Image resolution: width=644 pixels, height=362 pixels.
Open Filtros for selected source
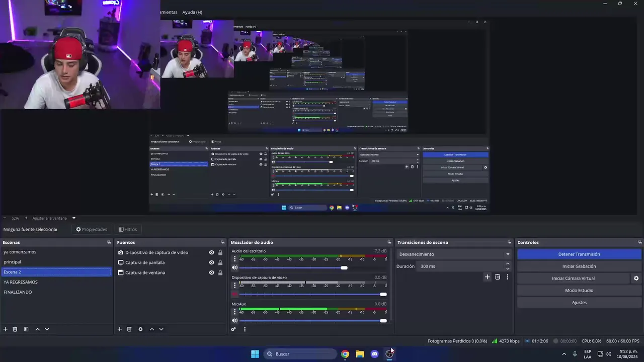[128, 229]
